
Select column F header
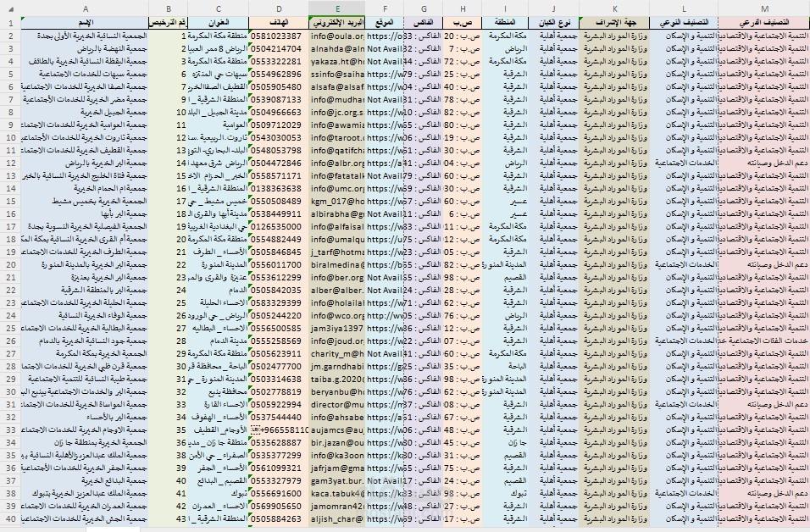click(385, 8)
